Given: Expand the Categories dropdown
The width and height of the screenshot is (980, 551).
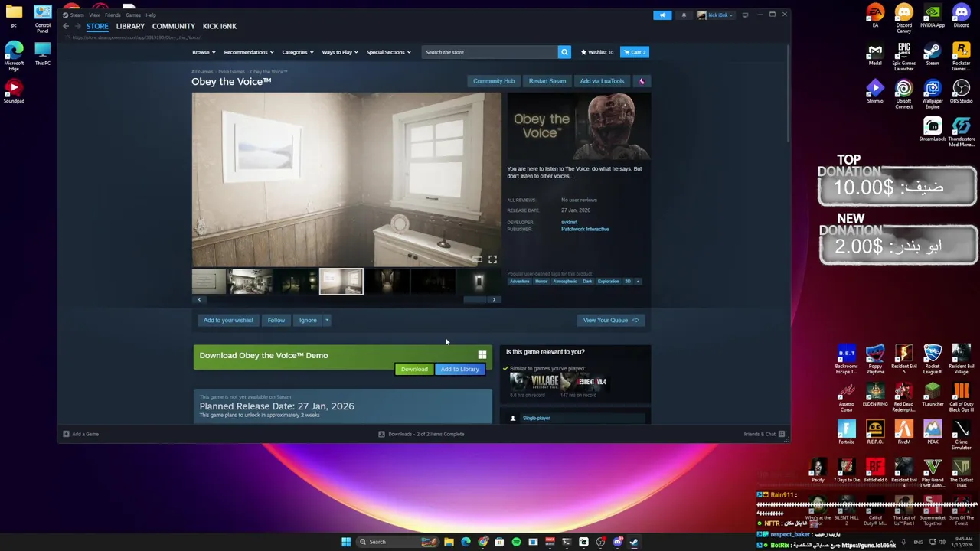Looking at the screenshot, I should point(297,52).
